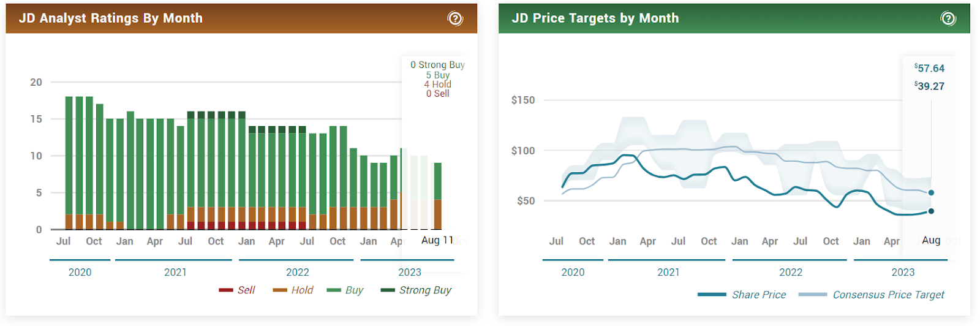The width and height of the screenshot is (980, 326).
Task: Click the $150 axis label
Action: [523, 100]
